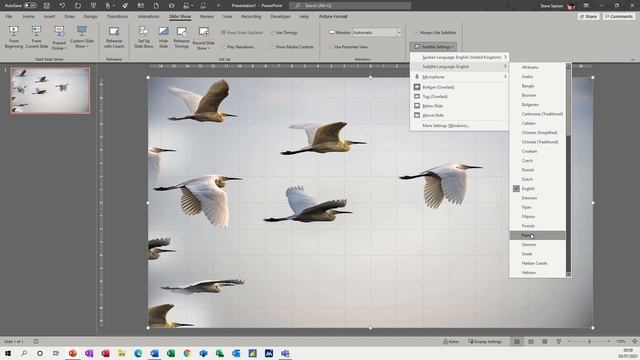Adjust the zoom slider handle

[x=589, y=341]
